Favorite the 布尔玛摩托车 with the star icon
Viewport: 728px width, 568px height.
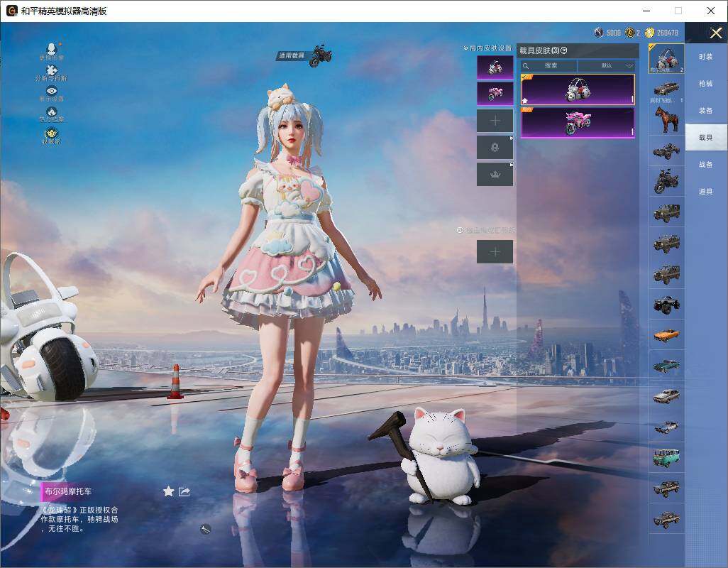click(168, 491)
